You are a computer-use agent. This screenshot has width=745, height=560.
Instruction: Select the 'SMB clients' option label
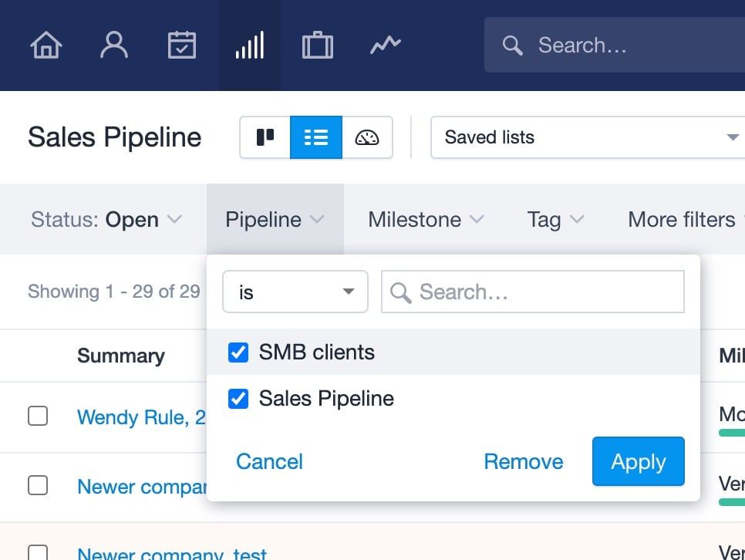point(316,353)
